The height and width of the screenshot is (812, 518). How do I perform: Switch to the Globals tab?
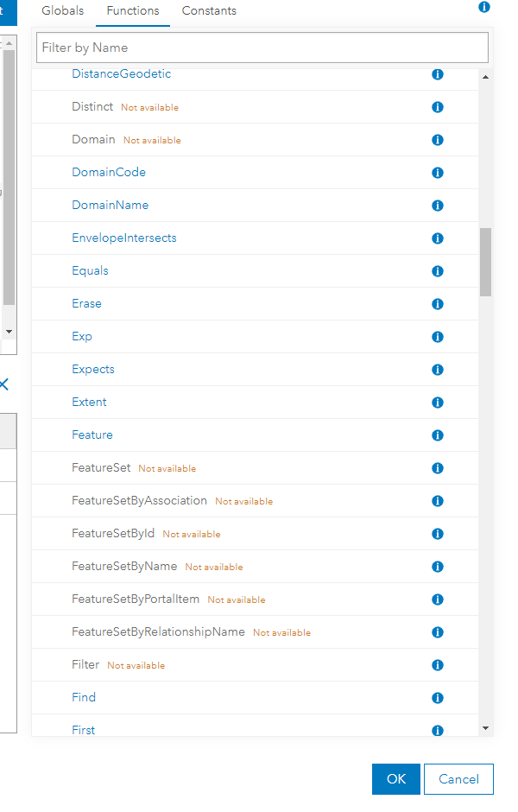[x=63, y=11]
